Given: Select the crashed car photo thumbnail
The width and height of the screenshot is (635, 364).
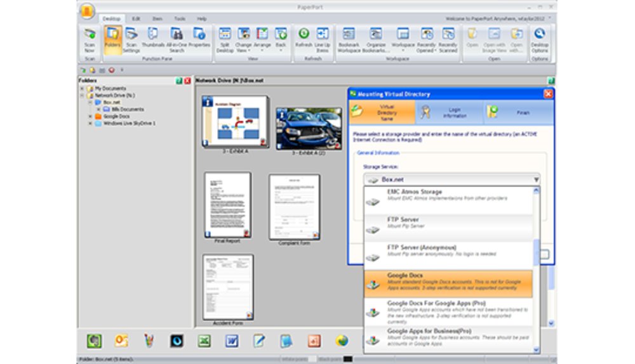Looking at the screenshot, I should 309,129.
